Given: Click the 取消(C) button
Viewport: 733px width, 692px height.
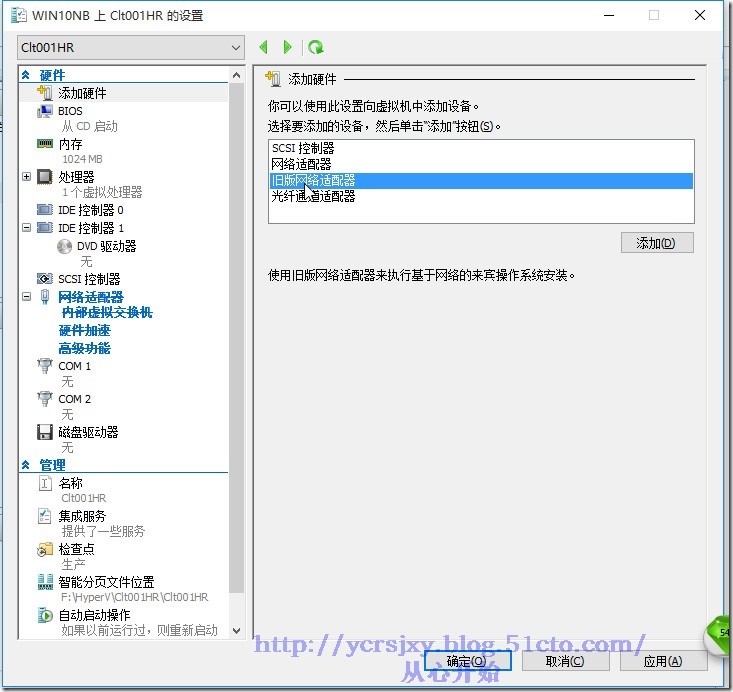Looking at the screenshot, I should pyautogui.click(x=565, y=661).
